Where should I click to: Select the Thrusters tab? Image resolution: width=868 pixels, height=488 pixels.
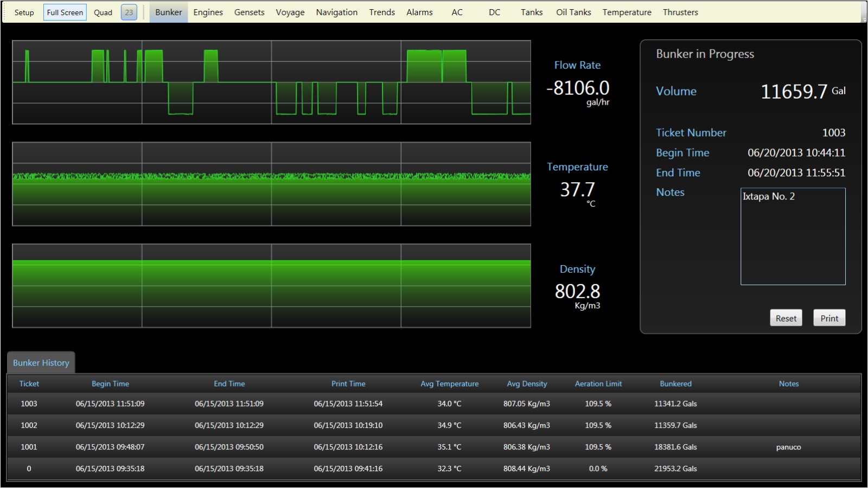click(x=680, y=12)
